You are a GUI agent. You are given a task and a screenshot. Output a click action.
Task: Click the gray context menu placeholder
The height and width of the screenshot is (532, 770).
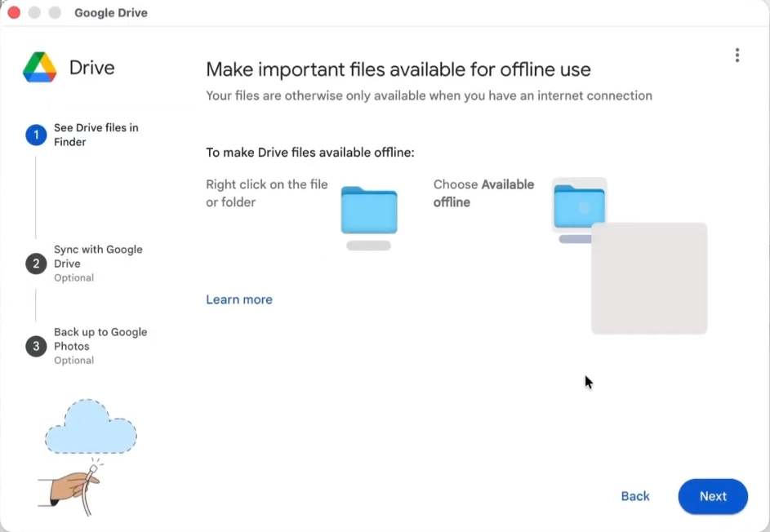click(649, 278)
